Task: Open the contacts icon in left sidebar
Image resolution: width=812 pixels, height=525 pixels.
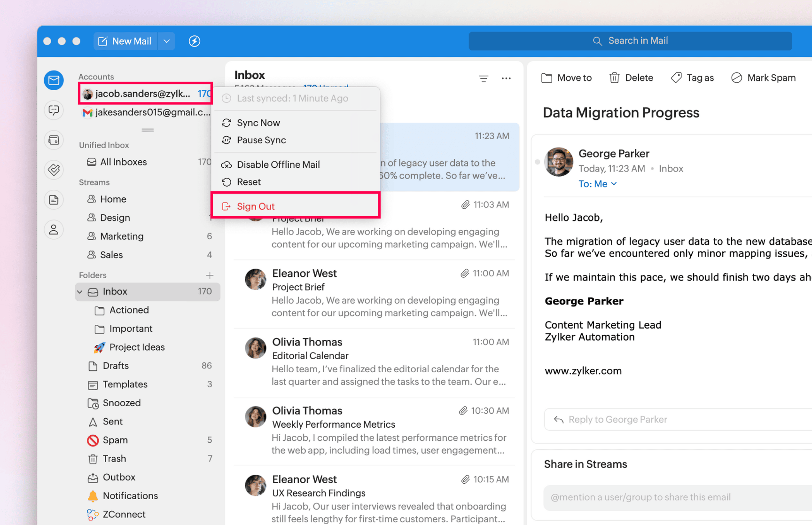Action: coord(54,229)
